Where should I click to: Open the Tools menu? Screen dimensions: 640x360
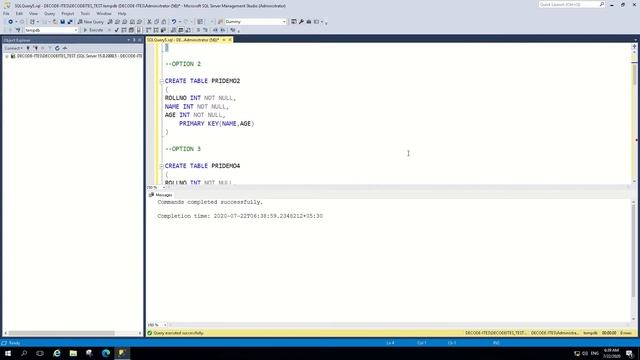tap(85, 13)
